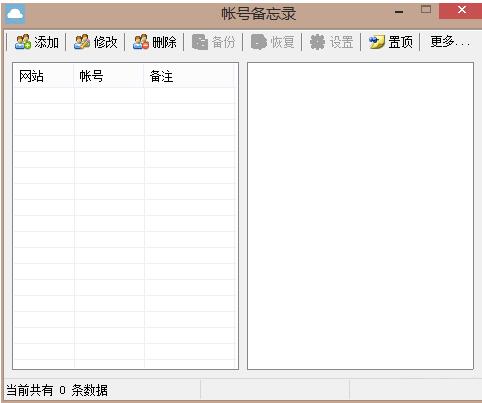This screenshot has width=482, height=403.
Task: Click the 恢复 (Restore) toolbar icon
Action: coord(259,42)
